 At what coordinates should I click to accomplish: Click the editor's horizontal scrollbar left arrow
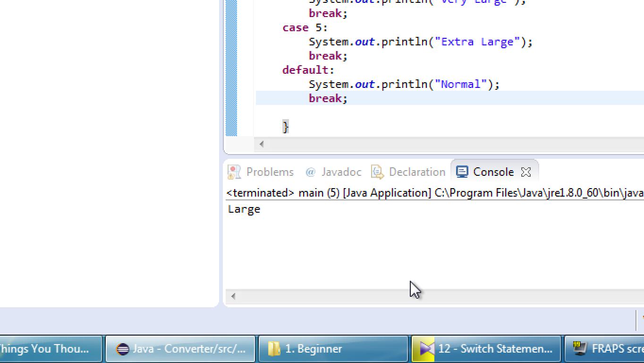coord(261,145)
